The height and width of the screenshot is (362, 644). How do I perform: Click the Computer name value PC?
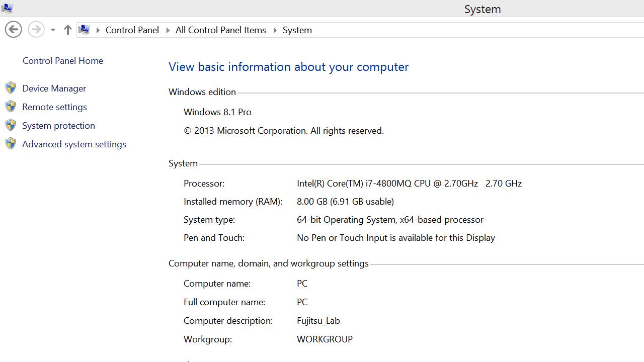302,284
